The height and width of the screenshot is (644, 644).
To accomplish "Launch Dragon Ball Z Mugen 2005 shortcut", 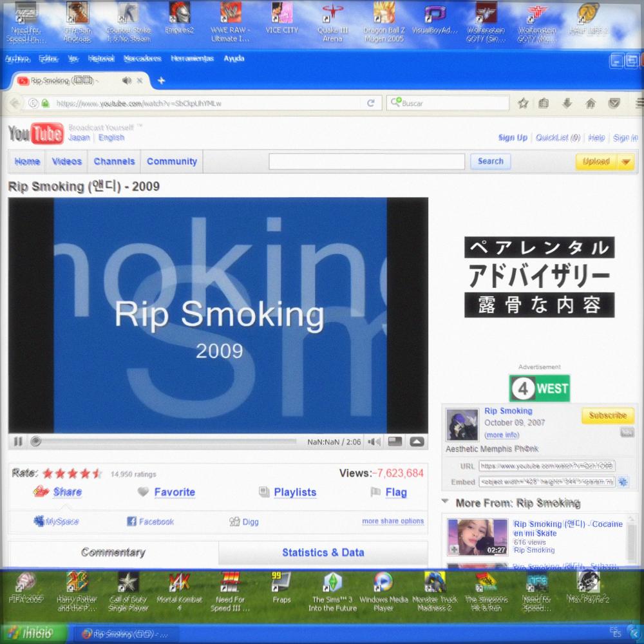I will (x=384, y=22).
